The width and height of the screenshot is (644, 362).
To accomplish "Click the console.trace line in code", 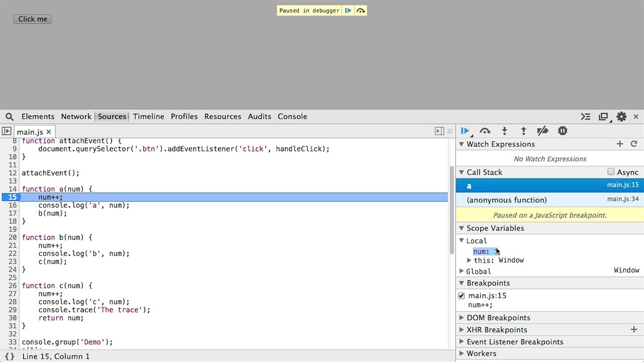I will [x=94, y=310].
